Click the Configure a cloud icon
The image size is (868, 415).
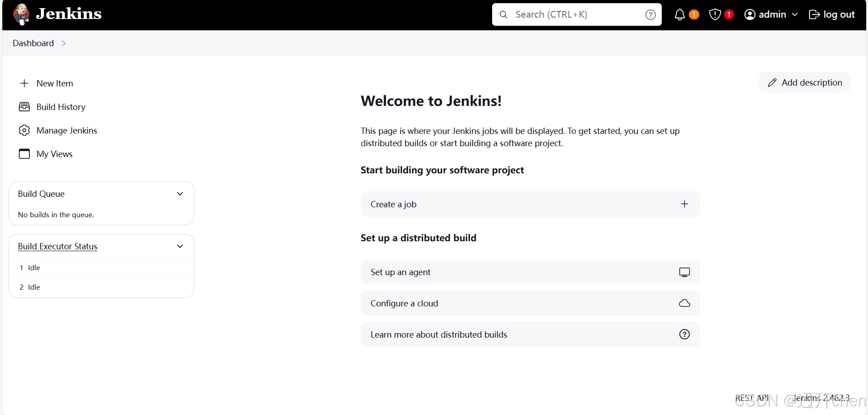point(684,303)
